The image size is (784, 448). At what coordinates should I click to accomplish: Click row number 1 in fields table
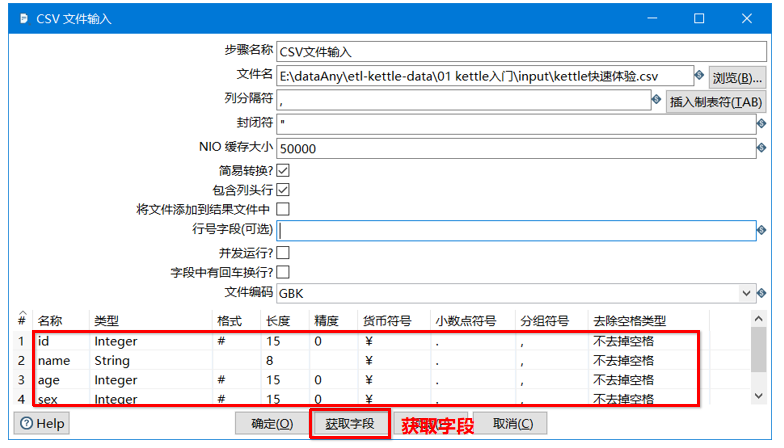click(21, 341)
